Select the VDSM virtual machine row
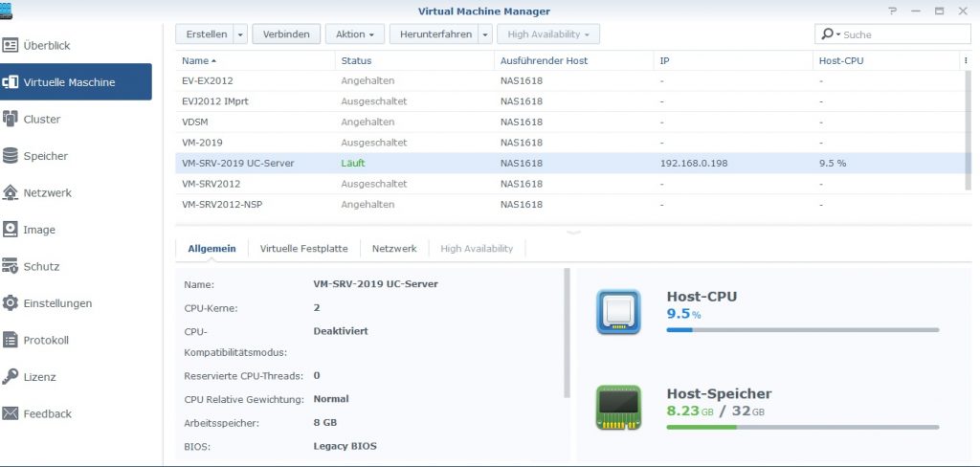The image size is (980, 467). tap(570, 122)
